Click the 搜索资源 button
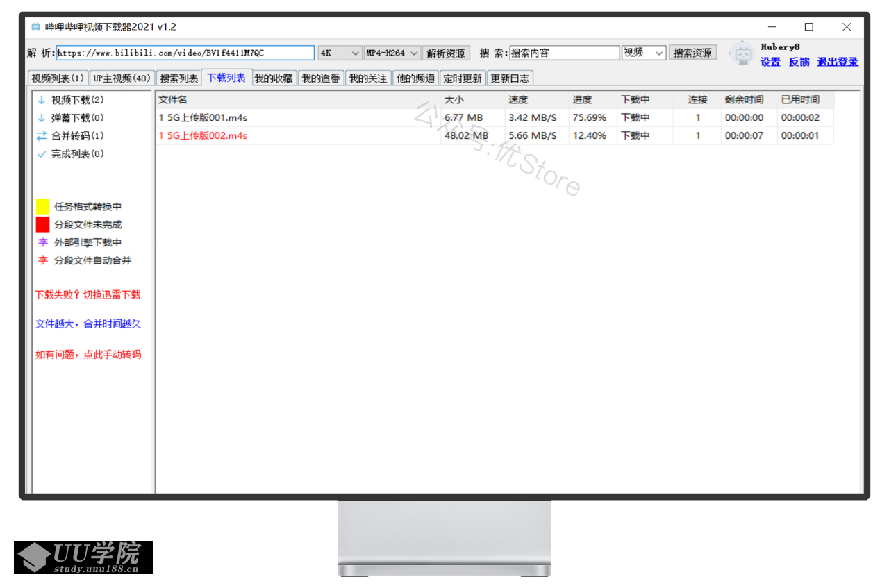The image size is (889, 588). (x=692, y=53)
